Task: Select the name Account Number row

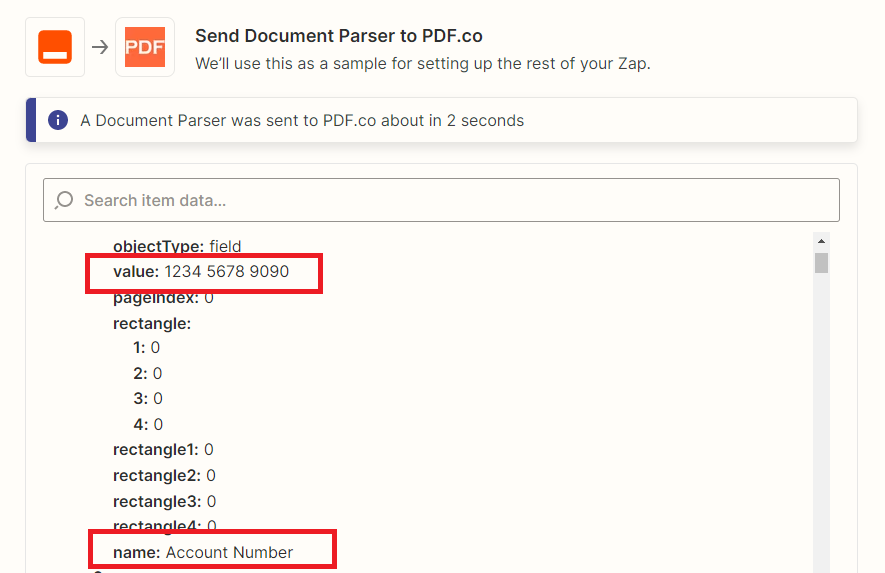Action: tap(203, 552)
